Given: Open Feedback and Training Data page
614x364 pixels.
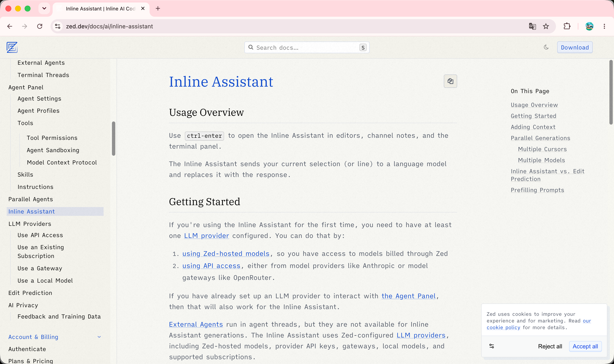Looking at the screenshot, I should point(59,316).
